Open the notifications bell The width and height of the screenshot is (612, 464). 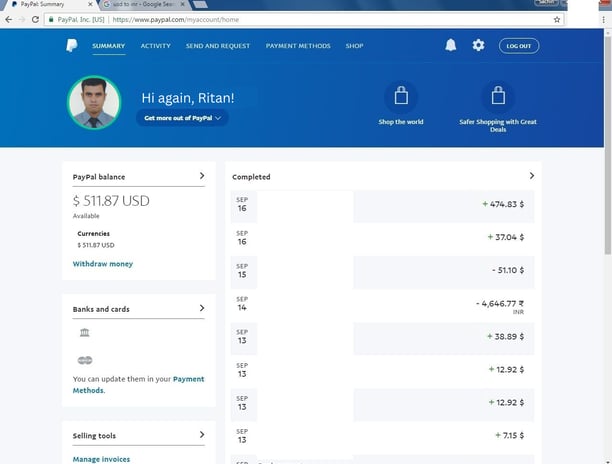tap(450, 45)
